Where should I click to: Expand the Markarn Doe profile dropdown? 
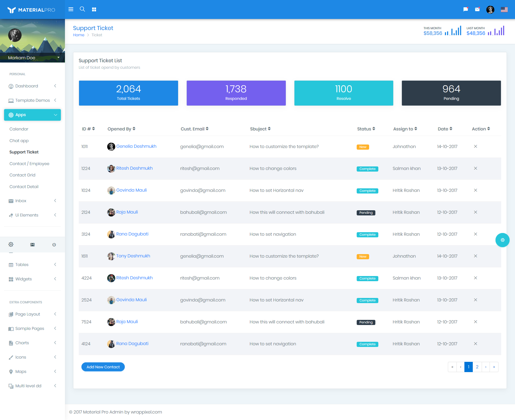point(58,58)
